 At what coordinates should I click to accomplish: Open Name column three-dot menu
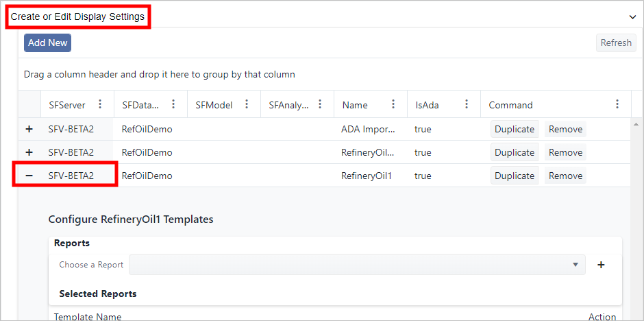(x=393, y=104)
